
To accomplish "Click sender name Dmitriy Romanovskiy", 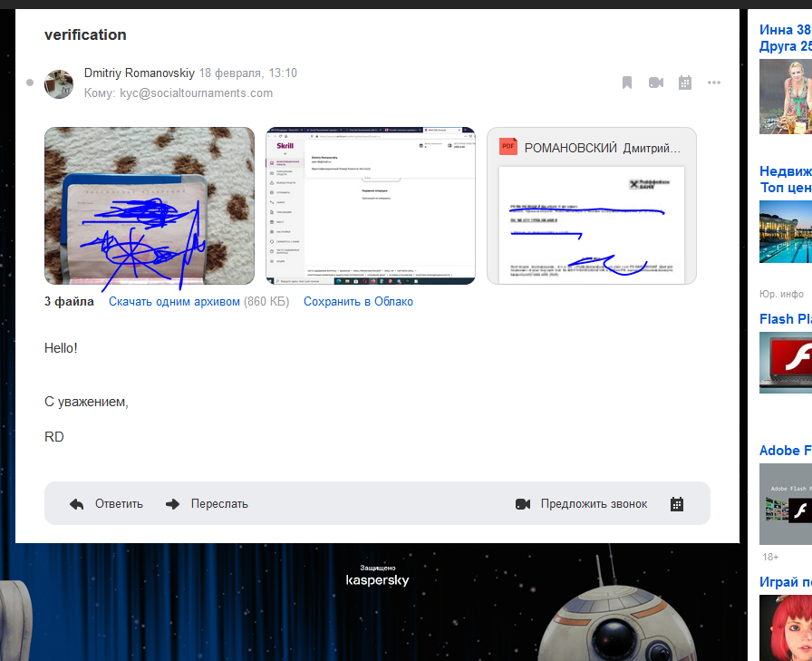I will [140, 73].
